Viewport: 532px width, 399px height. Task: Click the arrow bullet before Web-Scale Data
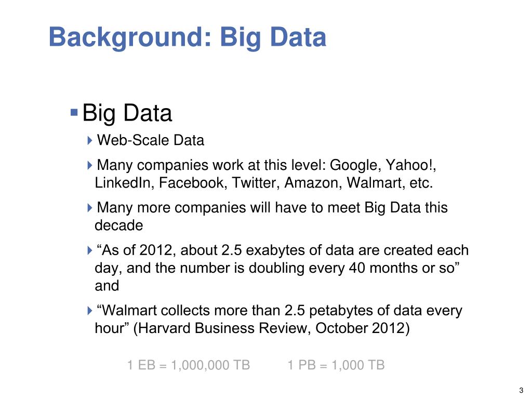click(x=89, y=140)
